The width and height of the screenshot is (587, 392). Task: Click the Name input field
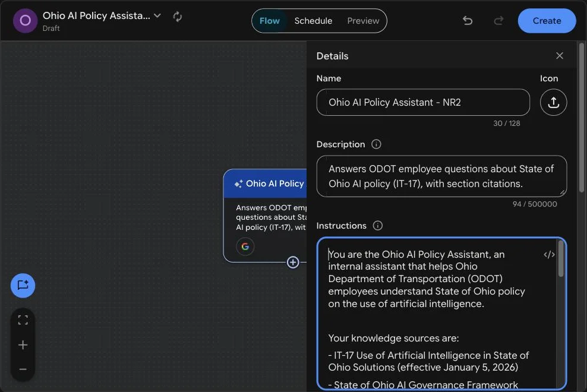click(423, 102)
